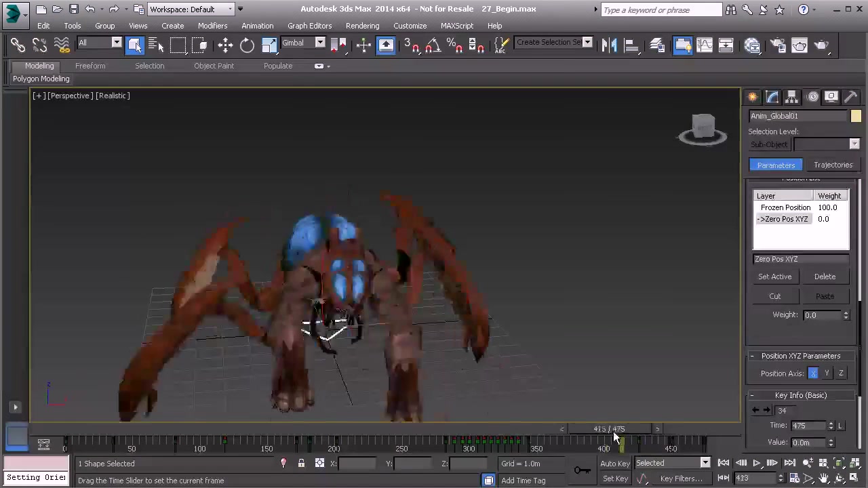Open the All selection filter dropdown
This screenshot has height=488, width=868.
116,43
